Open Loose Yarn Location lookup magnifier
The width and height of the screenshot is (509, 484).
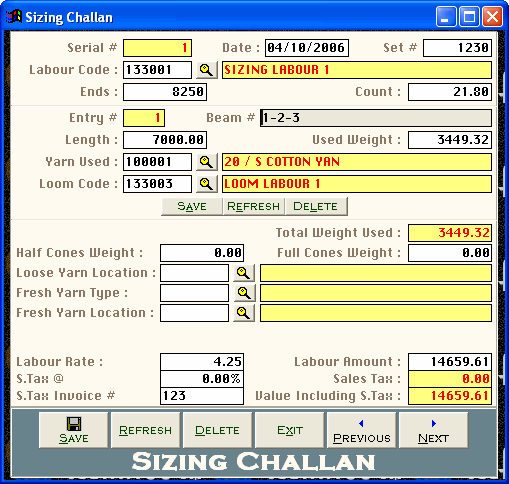pyautogui.click(x=244, y=273)
